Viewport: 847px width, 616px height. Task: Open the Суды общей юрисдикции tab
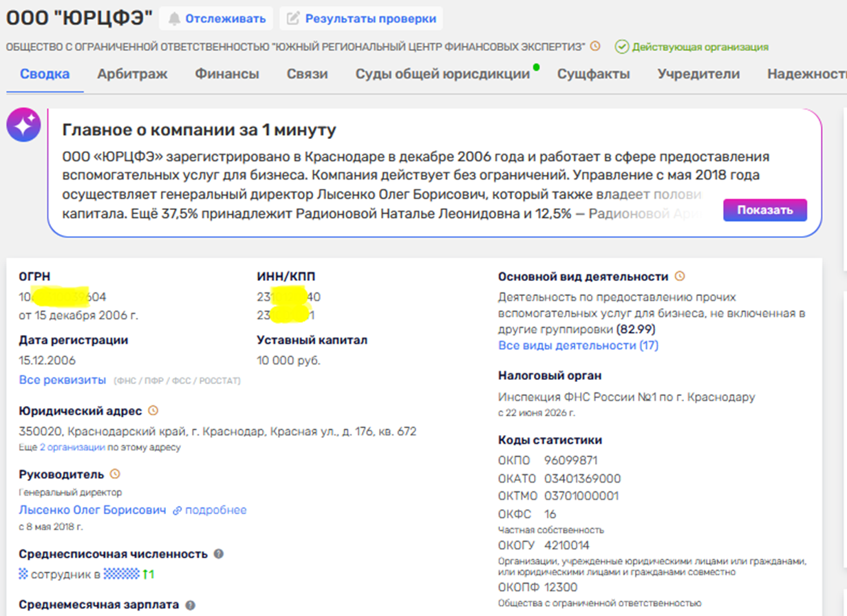[x=442, y=74]
